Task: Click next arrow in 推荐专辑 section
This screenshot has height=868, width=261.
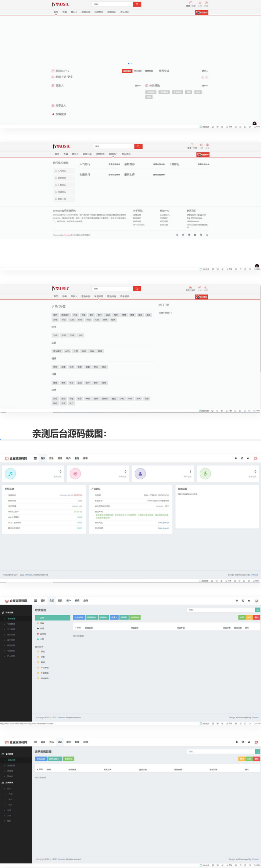Action: (207, 77)
